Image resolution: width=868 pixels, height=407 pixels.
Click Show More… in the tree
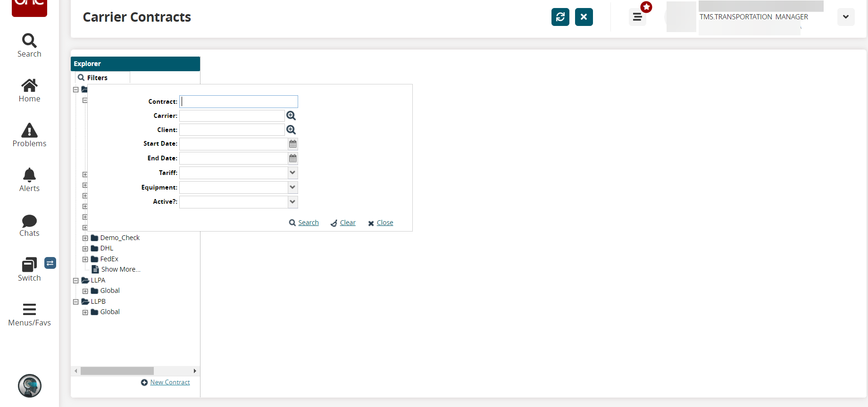click(121, 269)
